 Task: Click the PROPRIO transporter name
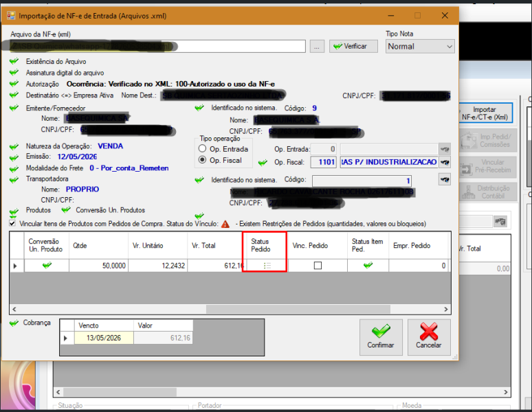coord(82,189)
